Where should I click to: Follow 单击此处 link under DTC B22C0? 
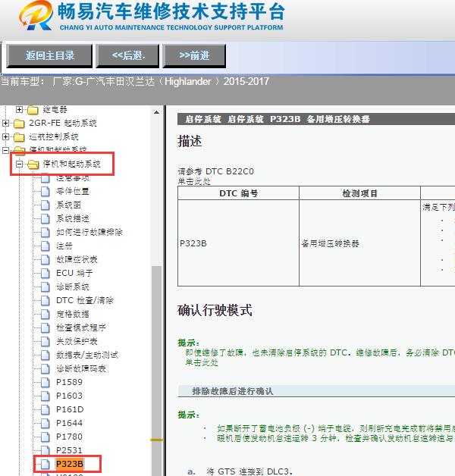(194, 182)
